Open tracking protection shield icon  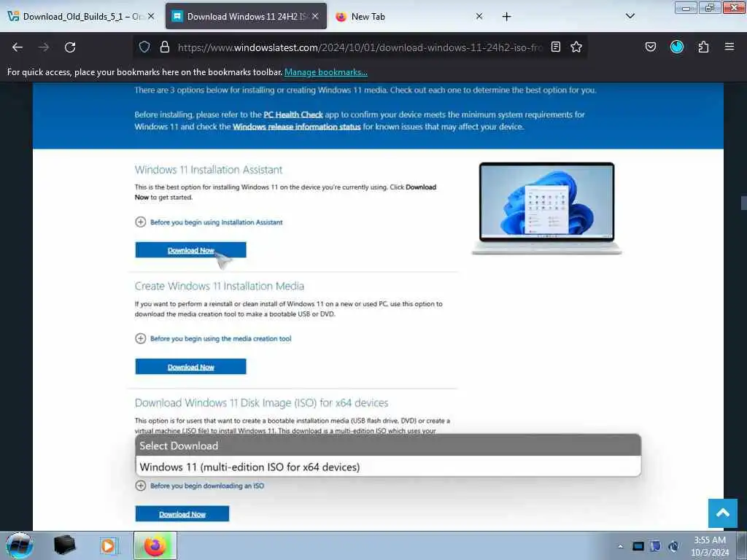coord(144,47)
